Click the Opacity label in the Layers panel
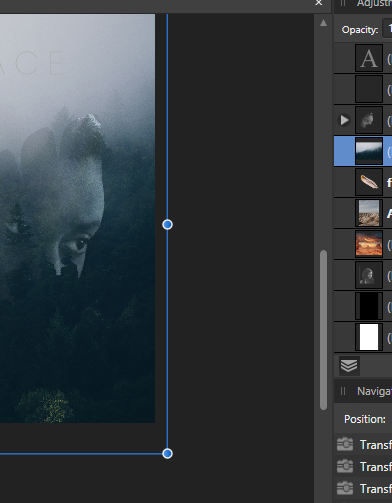Screen dimensions: 392x503 click(x=360, y=30)
